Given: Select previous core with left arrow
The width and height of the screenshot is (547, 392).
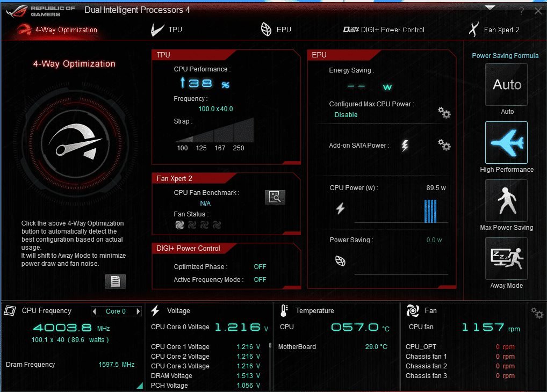Looking at the screenshot, I should tap(94, 311).
